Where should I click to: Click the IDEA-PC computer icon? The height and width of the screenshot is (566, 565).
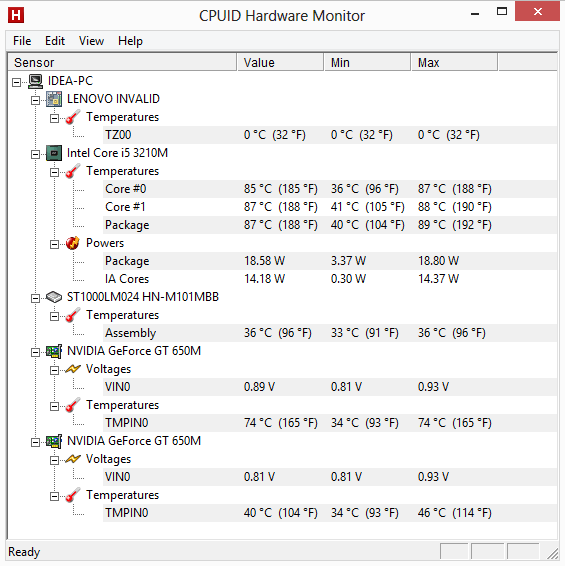coord(35,81)
